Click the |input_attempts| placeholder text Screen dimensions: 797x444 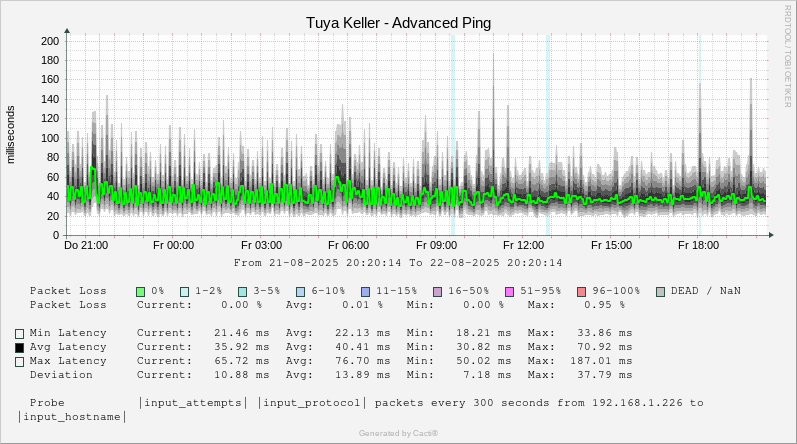[193, 403]
